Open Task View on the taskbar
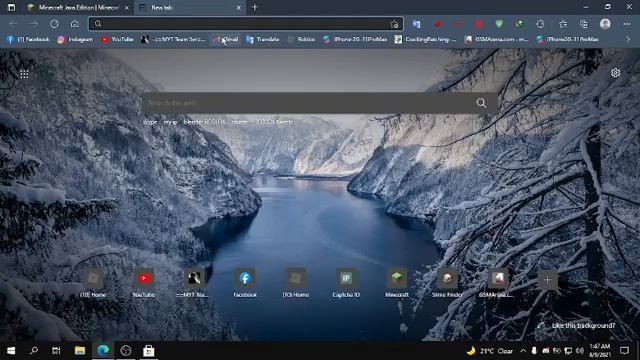 [56, 351]
